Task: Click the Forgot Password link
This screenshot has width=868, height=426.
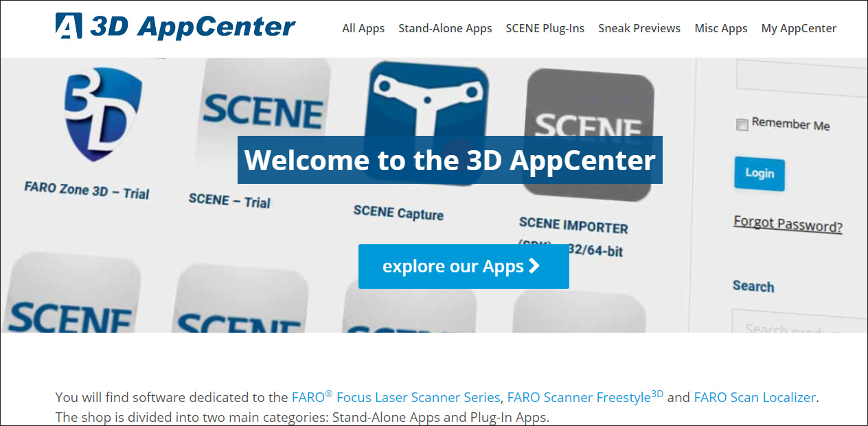Action: (x=788, y=224)
